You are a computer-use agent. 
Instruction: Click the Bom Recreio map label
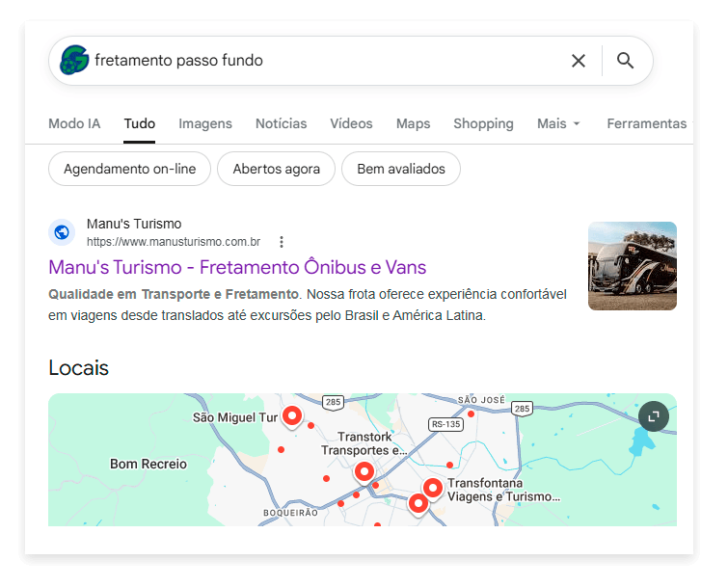148,464
